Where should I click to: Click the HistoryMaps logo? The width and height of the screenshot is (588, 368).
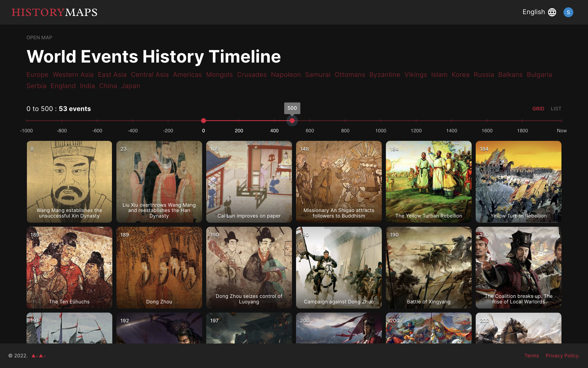(x=55, y=12)
